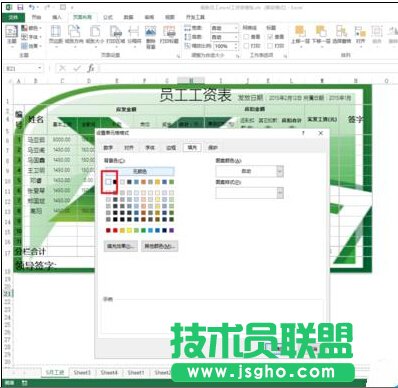Open the Selection Pane
Image resolution: width=398 pixels, height=388 pixels.
tap(342, 35)
